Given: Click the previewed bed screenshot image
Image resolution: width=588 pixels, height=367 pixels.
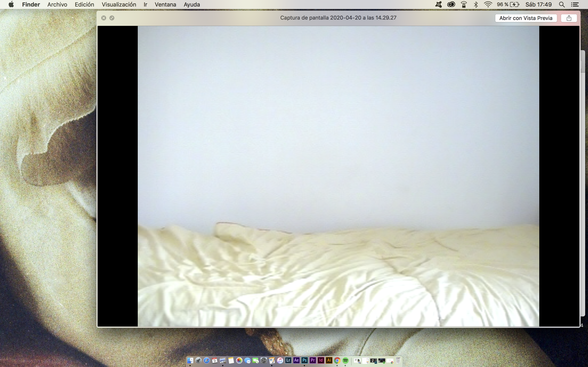Looking at the screenshot, I should [x=338, y=176].
